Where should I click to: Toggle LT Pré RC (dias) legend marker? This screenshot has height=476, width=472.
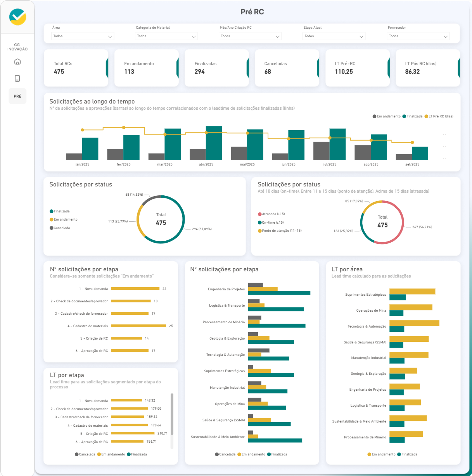[x=427, y=116]
